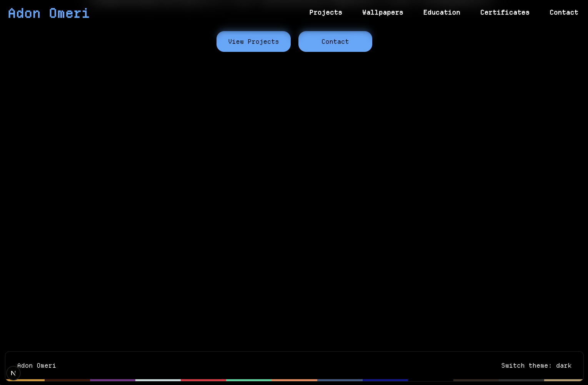Pick the green segment of color strip
The image size is (588, 385).
[x=248, y=380]
